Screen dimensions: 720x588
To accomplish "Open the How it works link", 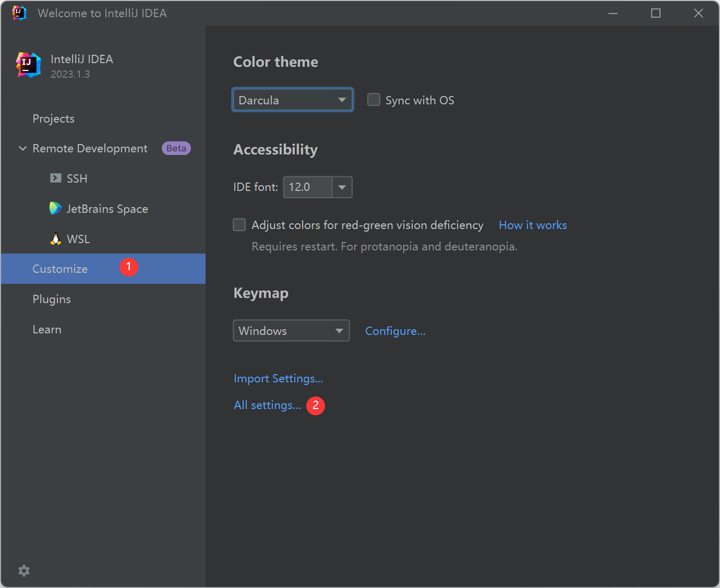I will coord(533,225).
